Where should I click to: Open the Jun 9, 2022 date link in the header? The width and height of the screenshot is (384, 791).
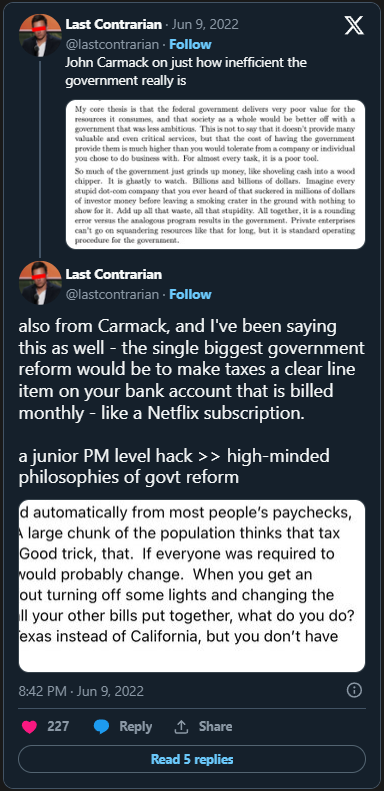pyautogui.click(x=205, y=24)
